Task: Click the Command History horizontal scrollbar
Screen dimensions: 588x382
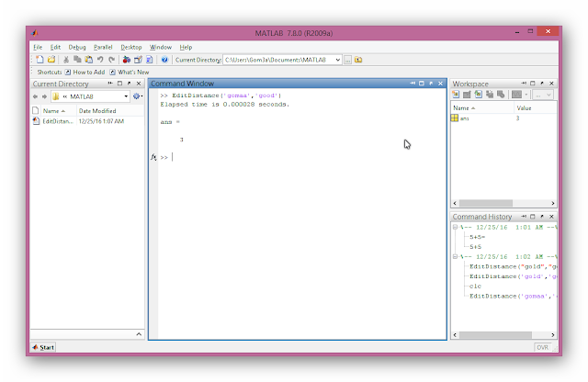Action: click(495, 335)
